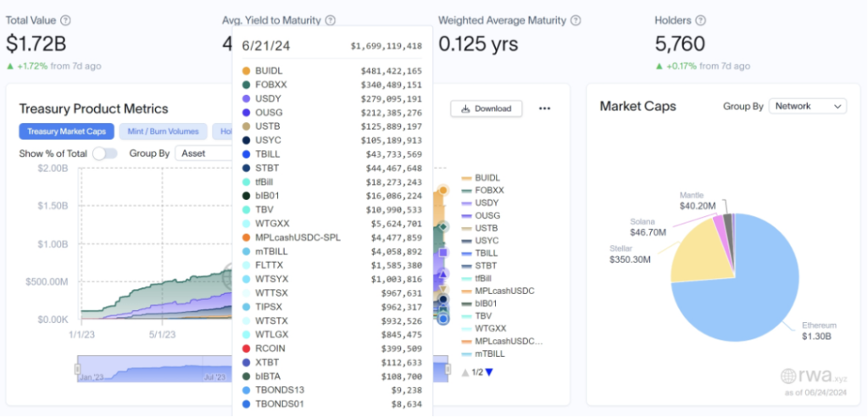Click the Jul '23 area in range navigator
Image resolution: width=868 pixels, height=417 pixels.
pyautogui.click(x=214, y=377)
